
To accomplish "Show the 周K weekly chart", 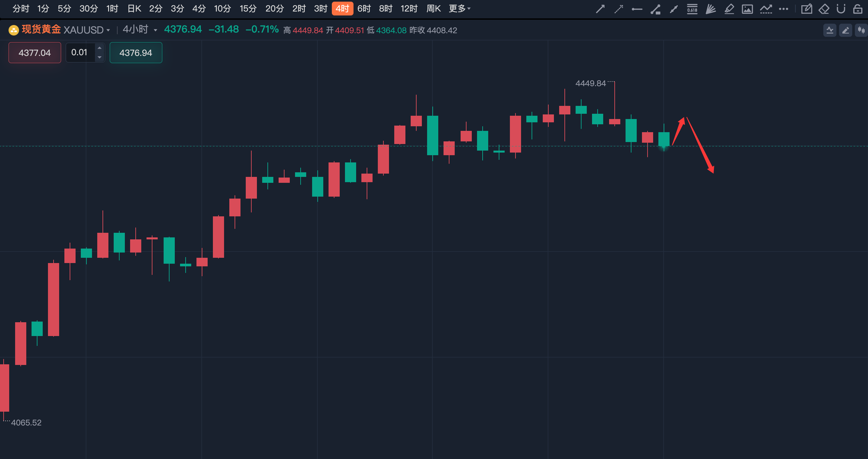I will [x=433, y=9].
